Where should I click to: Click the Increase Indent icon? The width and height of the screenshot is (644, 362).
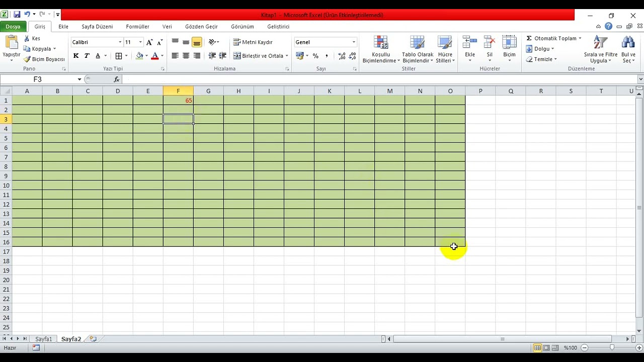223,56
